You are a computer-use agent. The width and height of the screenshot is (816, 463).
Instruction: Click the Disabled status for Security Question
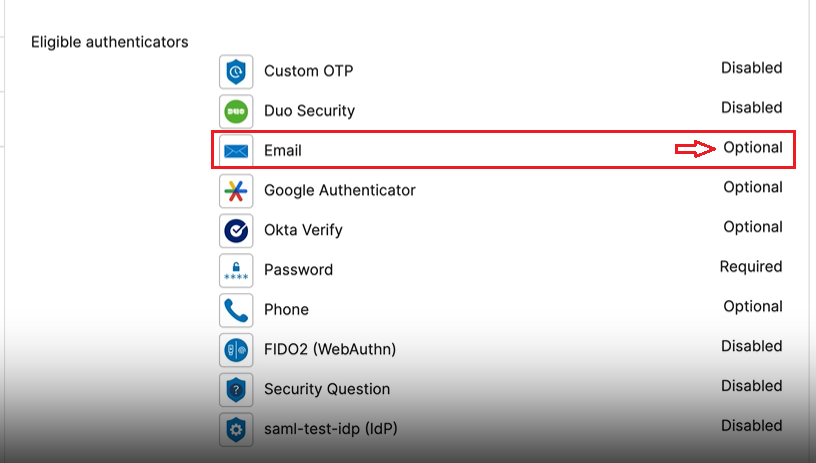pos(751,386)
